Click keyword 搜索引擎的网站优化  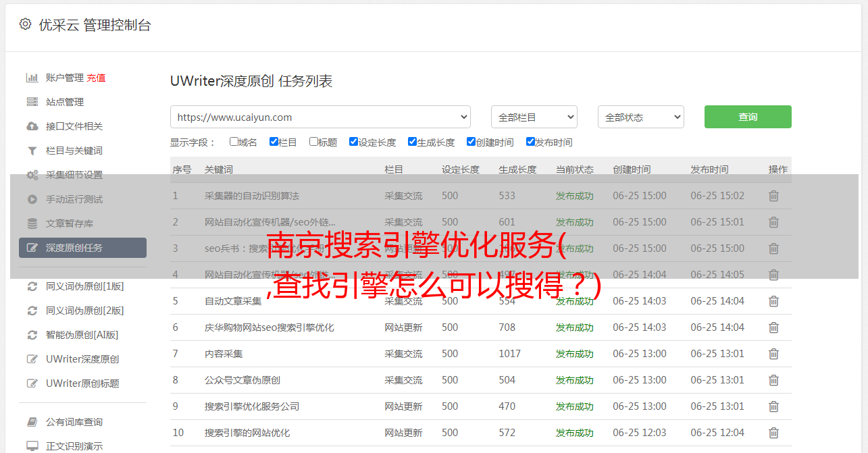(247, 433)
